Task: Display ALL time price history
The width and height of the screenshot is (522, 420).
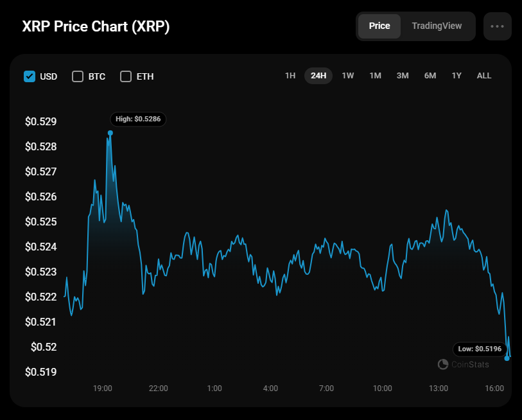Action: 484,76
